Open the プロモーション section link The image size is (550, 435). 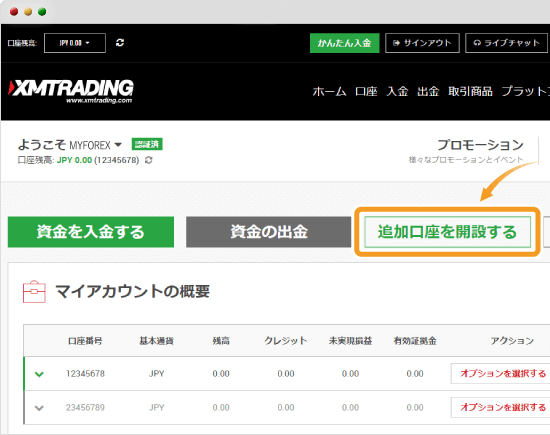(x=480, y=145)
